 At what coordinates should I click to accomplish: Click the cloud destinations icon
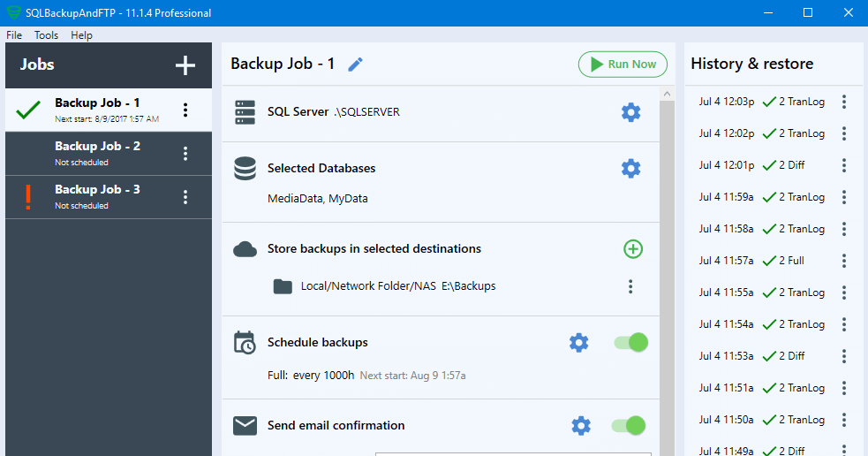click(x=245, y=249)
